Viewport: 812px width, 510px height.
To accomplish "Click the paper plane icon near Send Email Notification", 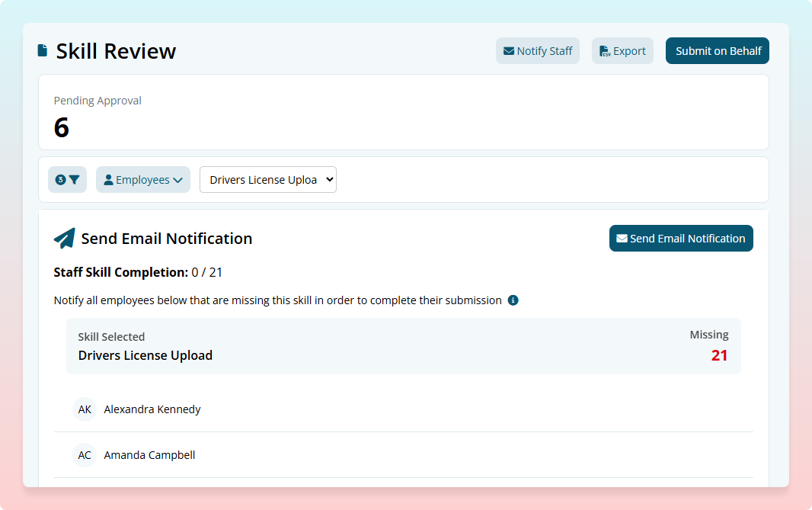I will coord(66,238).
